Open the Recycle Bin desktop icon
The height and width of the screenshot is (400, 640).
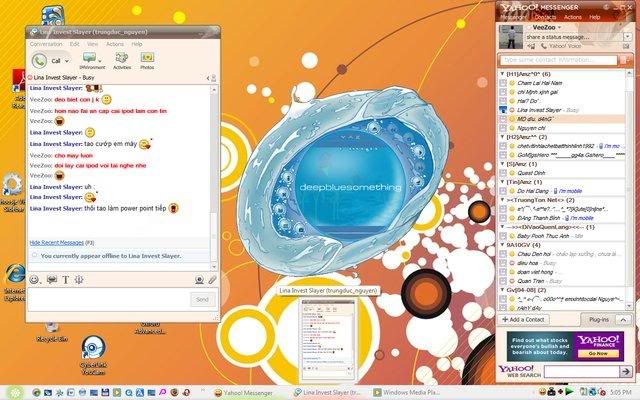click(52, 332)
